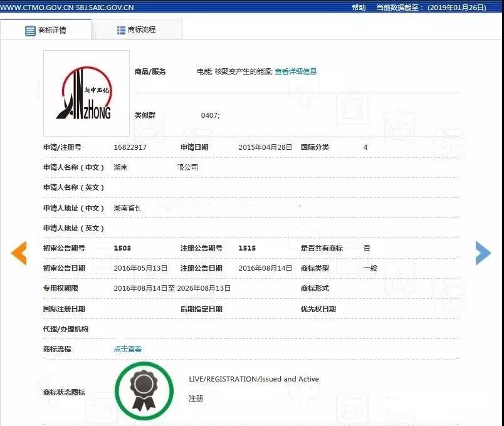Screen dimensions: 504x426
Task: Click the green registered status badge icon
Action: 144,391
